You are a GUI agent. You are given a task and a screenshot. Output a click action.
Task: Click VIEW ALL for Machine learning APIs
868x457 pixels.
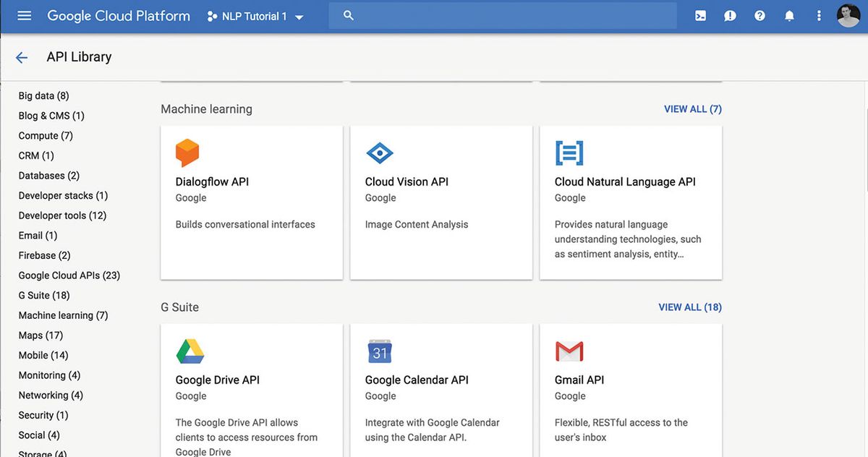tap(692, 108)
